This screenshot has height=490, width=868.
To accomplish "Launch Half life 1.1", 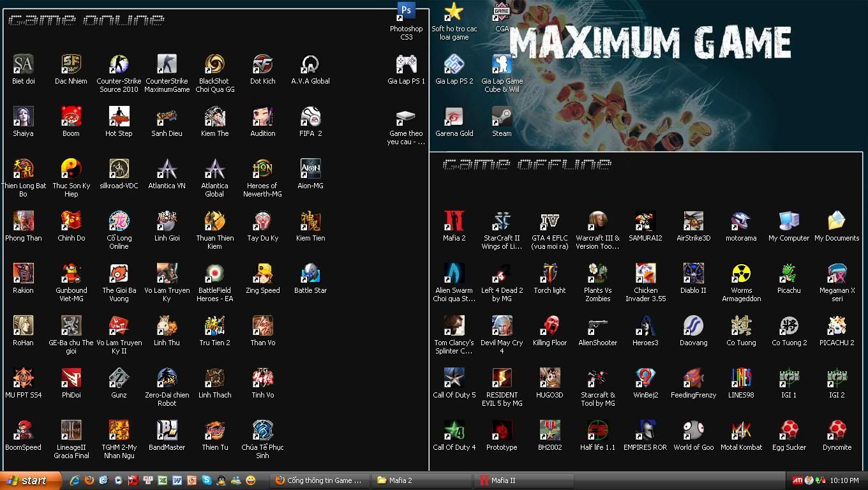I will coord(597,430).
